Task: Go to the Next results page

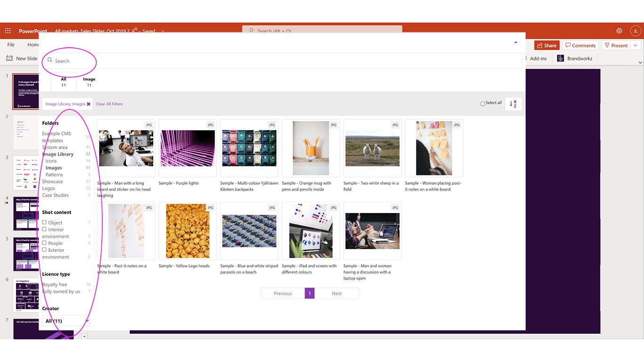Action: [x=337, y=293]
